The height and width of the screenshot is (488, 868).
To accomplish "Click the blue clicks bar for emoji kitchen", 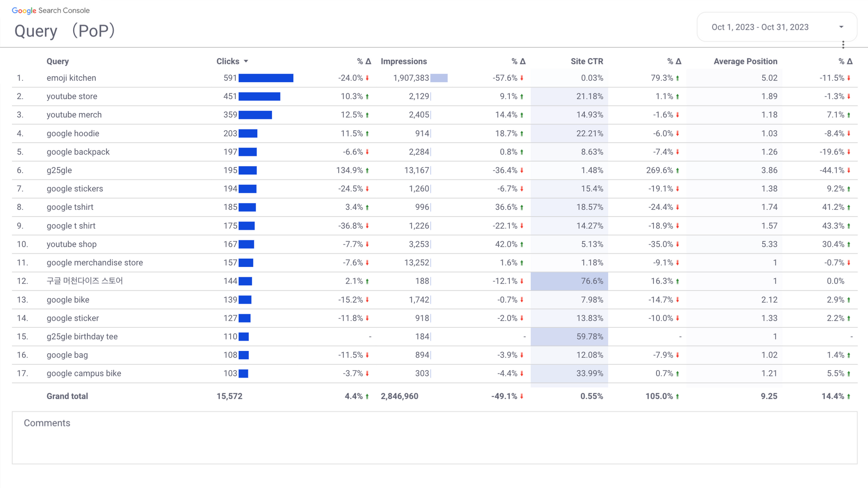I will click(x=266, y=78).
